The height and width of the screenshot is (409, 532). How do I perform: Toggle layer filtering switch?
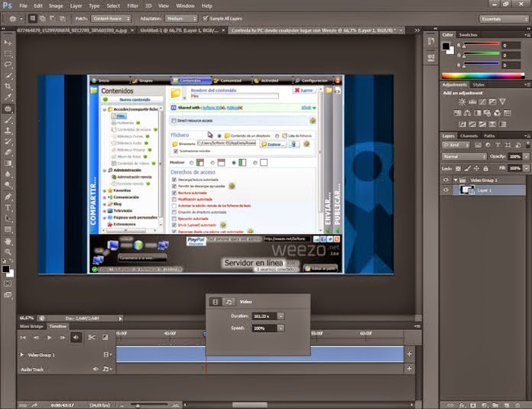click(527, 145)
